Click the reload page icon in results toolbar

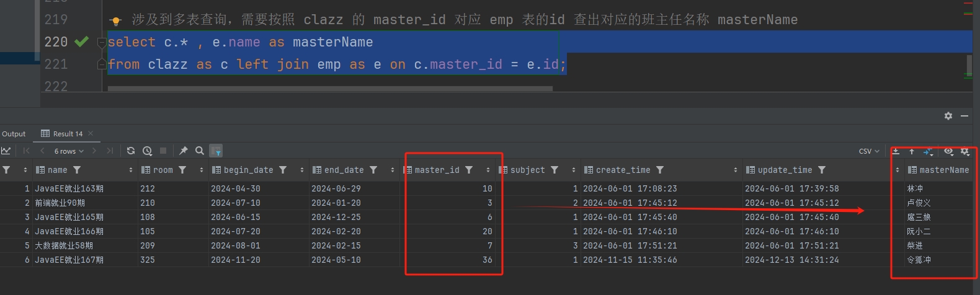(131, 151)
